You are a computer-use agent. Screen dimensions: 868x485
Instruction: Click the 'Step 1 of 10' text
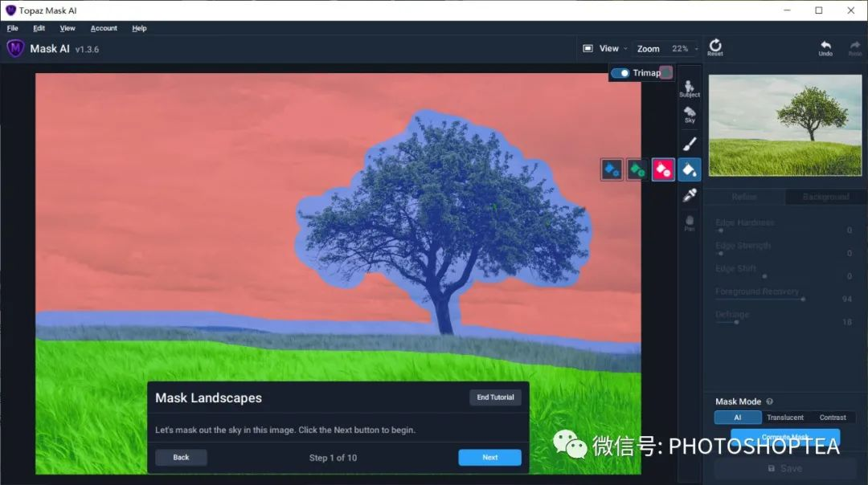coord(333,458)
